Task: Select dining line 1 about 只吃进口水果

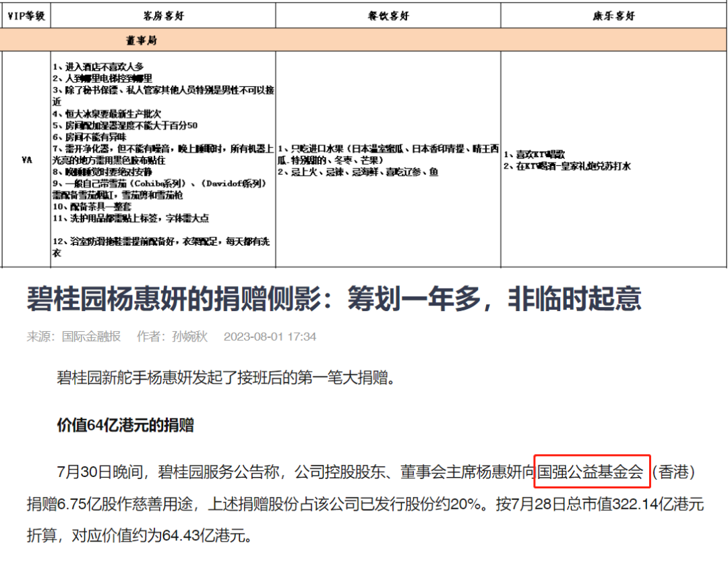Action: 388,154
